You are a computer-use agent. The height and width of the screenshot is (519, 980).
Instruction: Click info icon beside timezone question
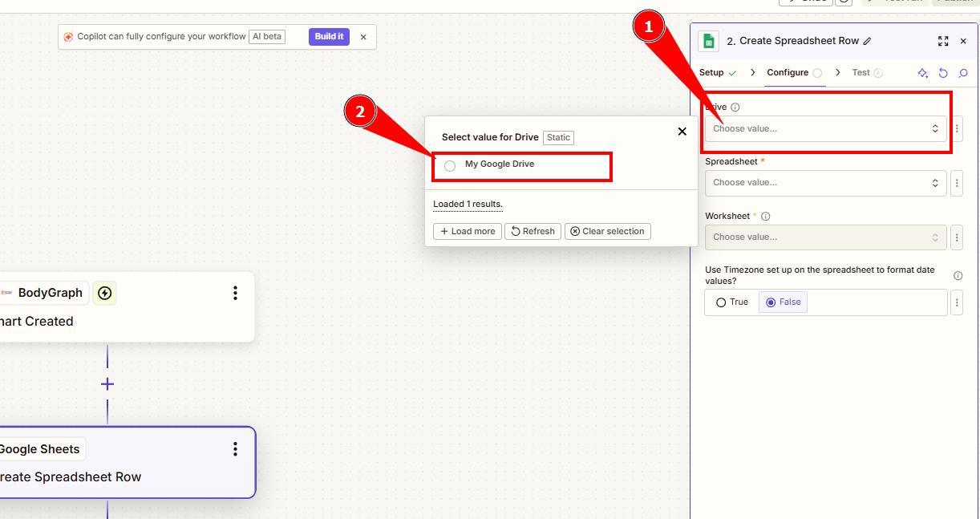click(958, 276)
